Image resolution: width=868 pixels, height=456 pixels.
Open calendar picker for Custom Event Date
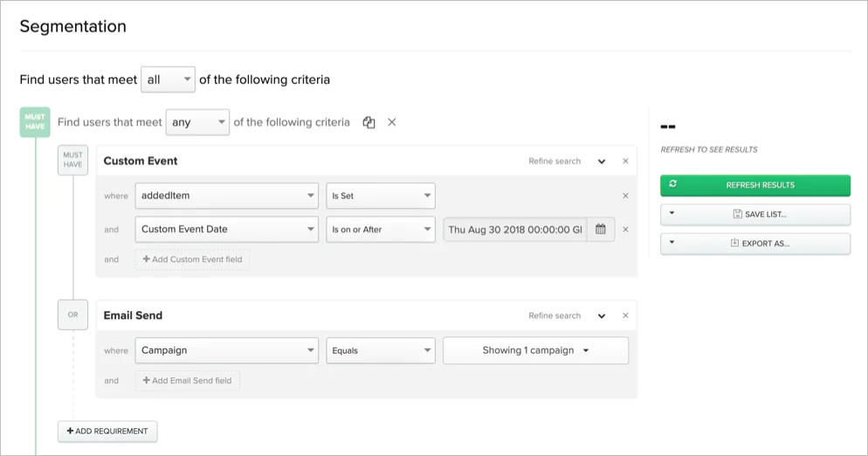tap(601, 230)
